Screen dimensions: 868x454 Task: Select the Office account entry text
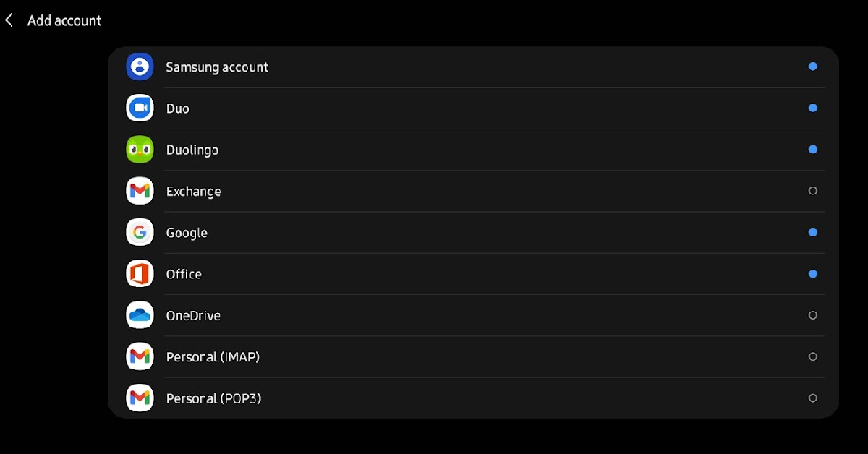pyautogui.click(x=184, y=274)
